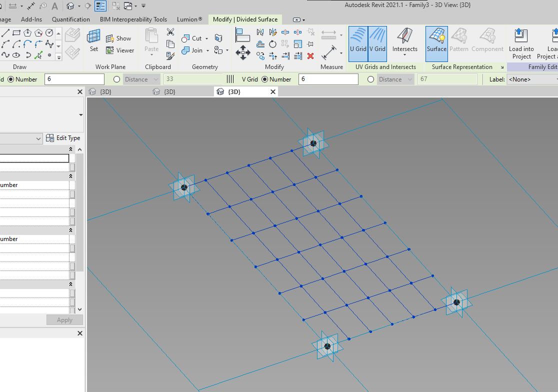Click the Edit Type button
Screen dimensions: 558x392
[63, 138]
